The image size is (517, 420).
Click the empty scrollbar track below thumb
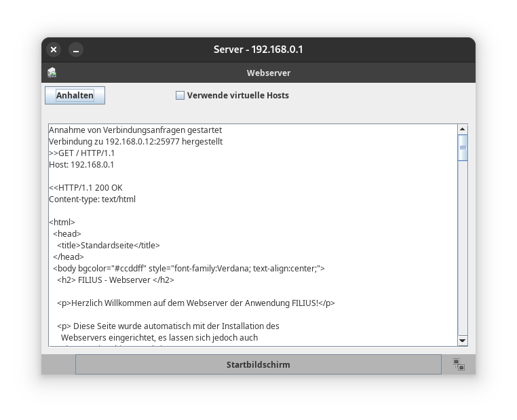point(463,251)
